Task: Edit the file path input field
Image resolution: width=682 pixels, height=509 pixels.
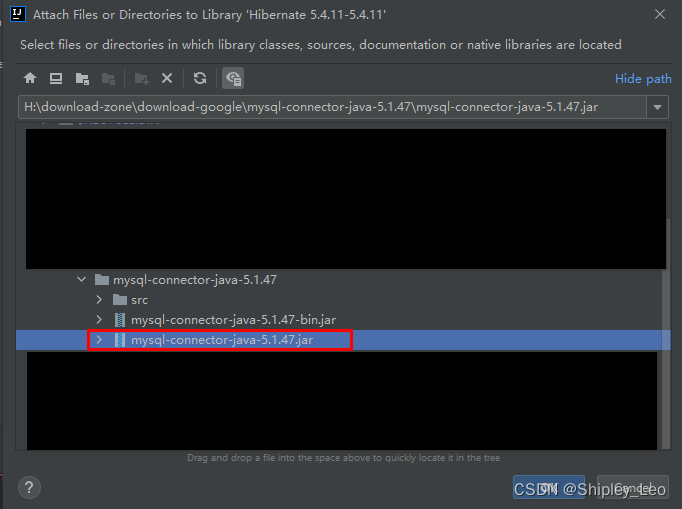Action: click(332, 107)
